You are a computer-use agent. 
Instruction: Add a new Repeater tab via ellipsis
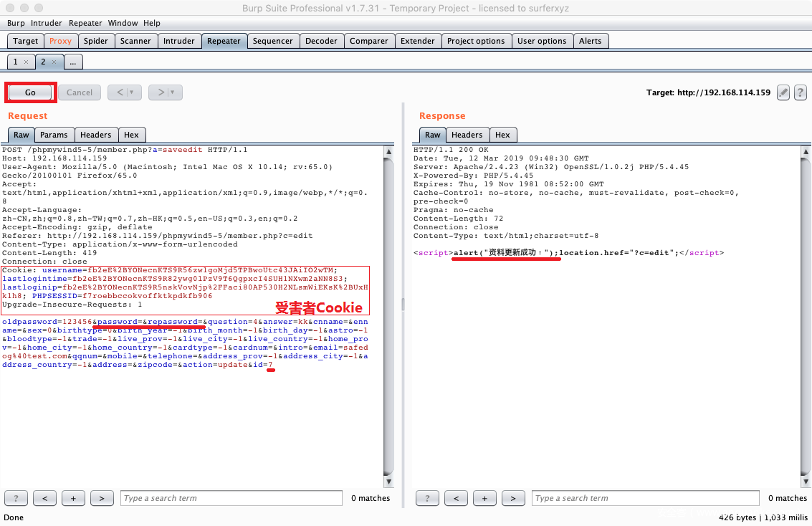(x=73, y=62)
